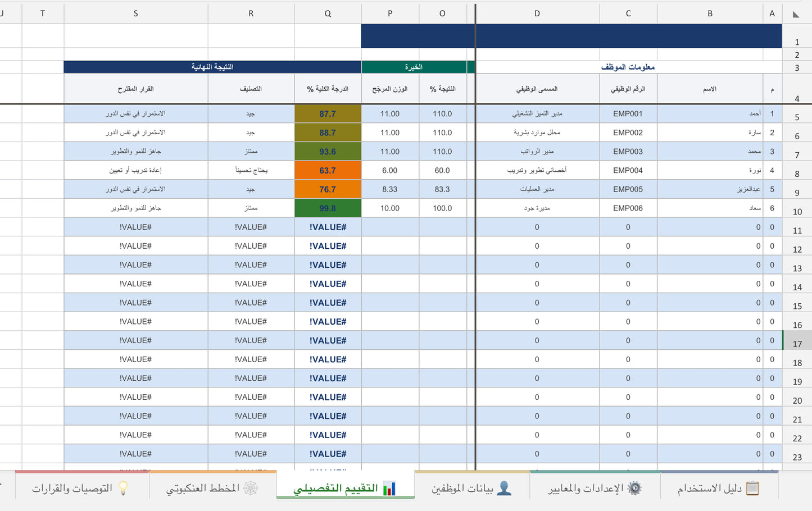Select column A header
This screenshot has height=511, width=812.
772,13
